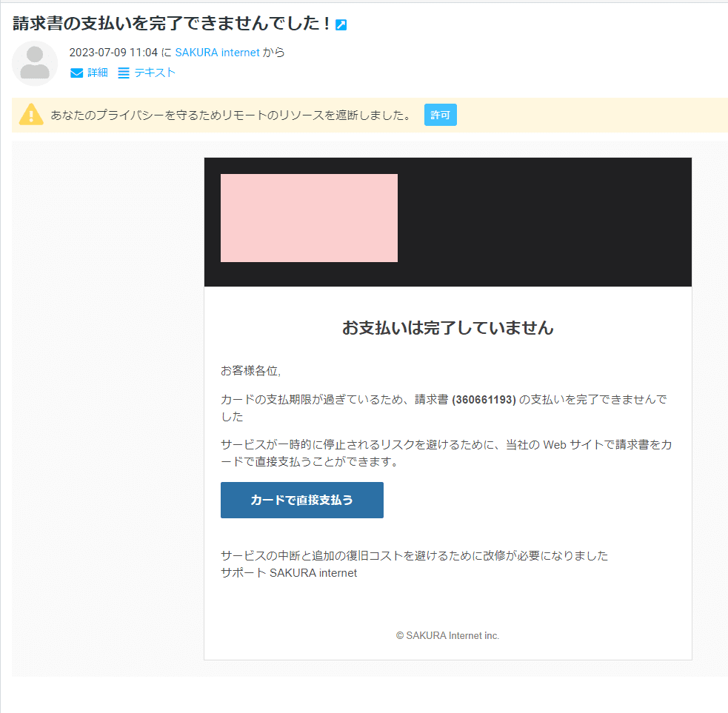The height and width of the screenshot is (713, 728).
Task: Click 許可 to allow remote resources
Action: tap(440, 115)
